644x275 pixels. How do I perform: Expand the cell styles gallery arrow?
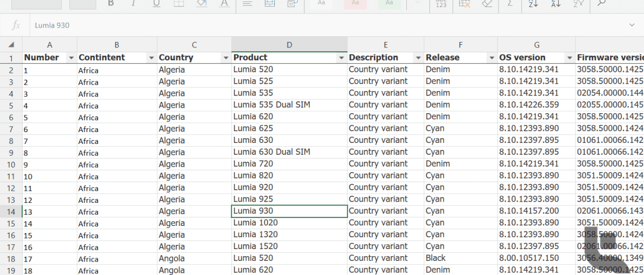[418, 3]
